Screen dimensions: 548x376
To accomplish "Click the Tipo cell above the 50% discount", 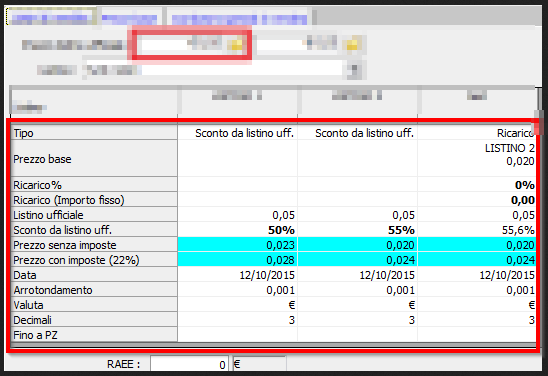I will (238, 133).
